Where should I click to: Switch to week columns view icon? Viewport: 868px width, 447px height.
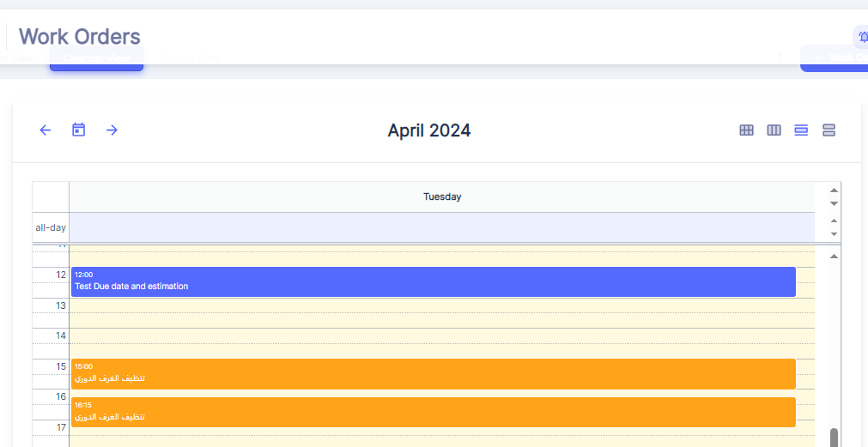(774, 130)
